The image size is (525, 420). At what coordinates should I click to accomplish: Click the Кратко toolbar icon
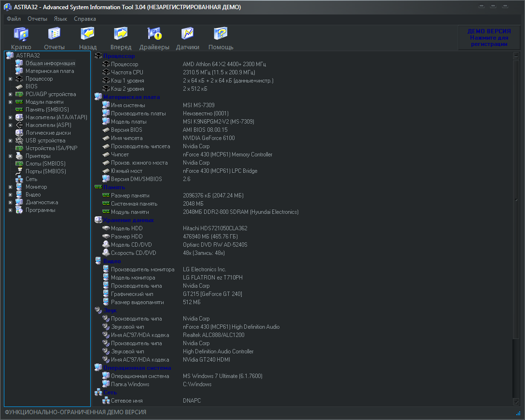pyautogui.click(x=21, y=34)
